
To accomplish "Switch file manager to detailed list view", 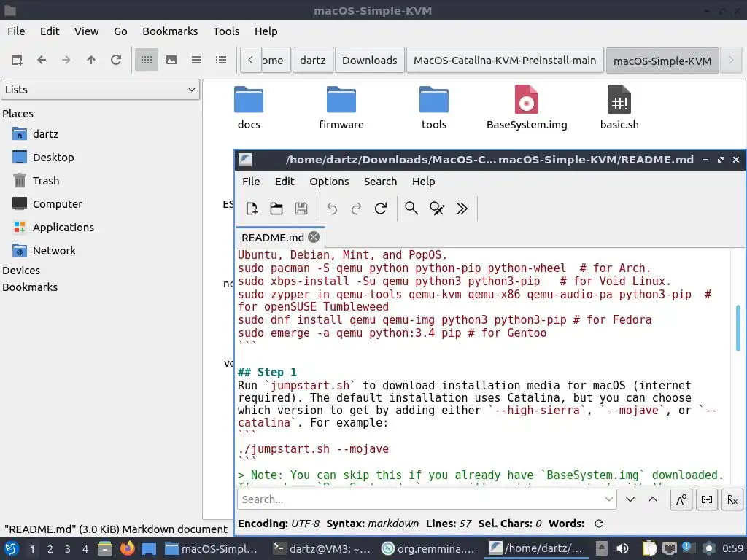I will (x=220, y=60).
